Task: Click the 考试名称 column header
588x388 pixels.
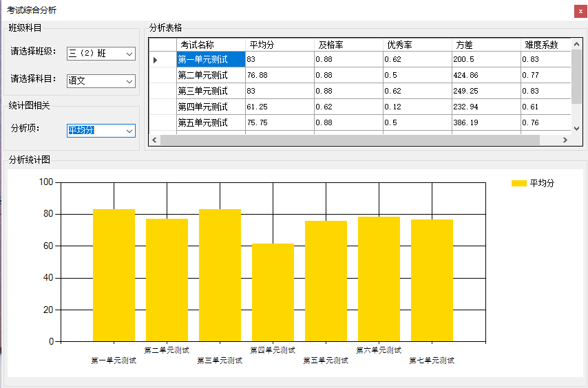Action: (211, 45)
